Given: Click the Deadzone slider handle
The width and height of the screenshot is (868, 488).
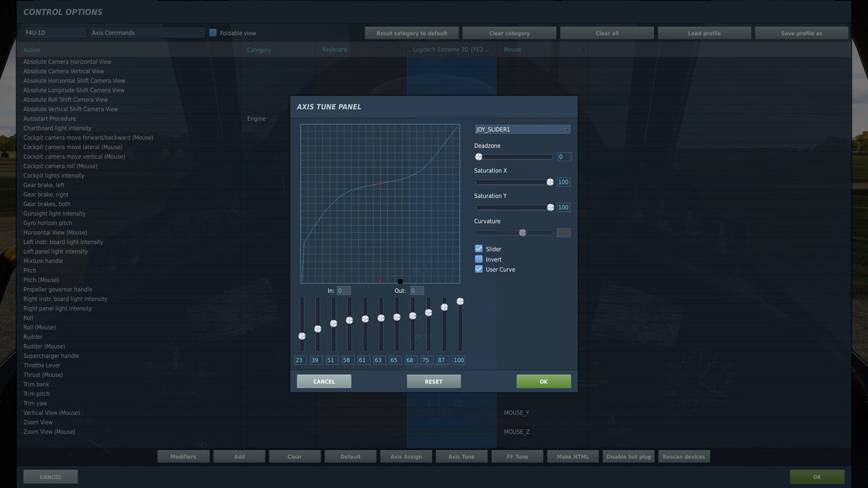Looking at the screenshot, I should point(479,157).
